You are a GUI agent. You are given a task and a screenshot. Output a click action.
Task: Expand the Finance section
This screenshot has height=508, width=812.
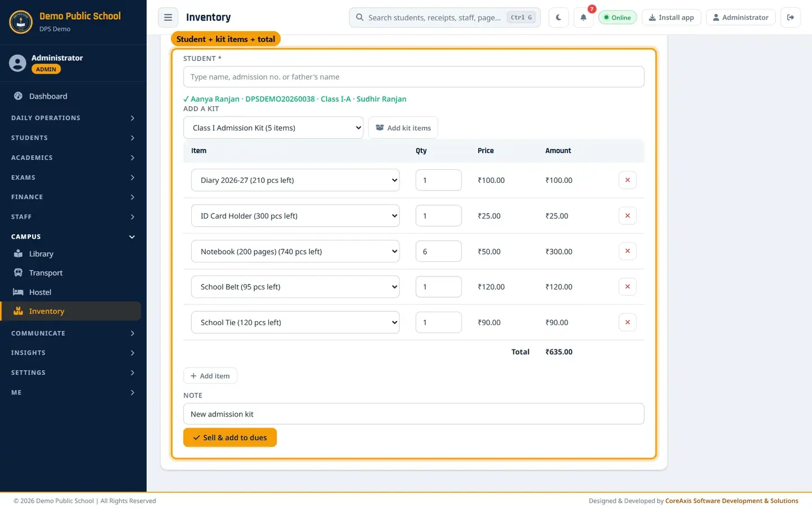pos(73,197)
